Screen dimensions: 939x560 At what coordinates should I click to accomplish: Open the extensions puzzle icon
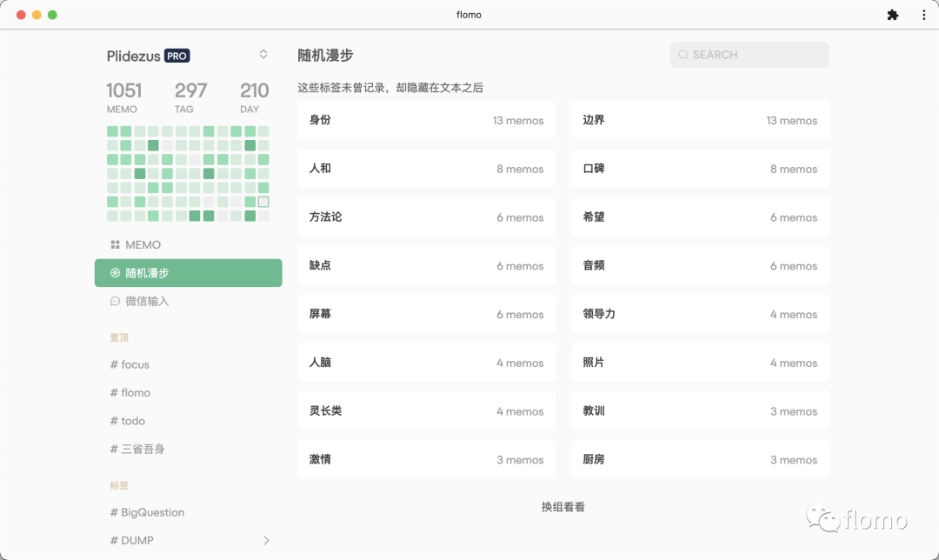[x=892, y=15]
